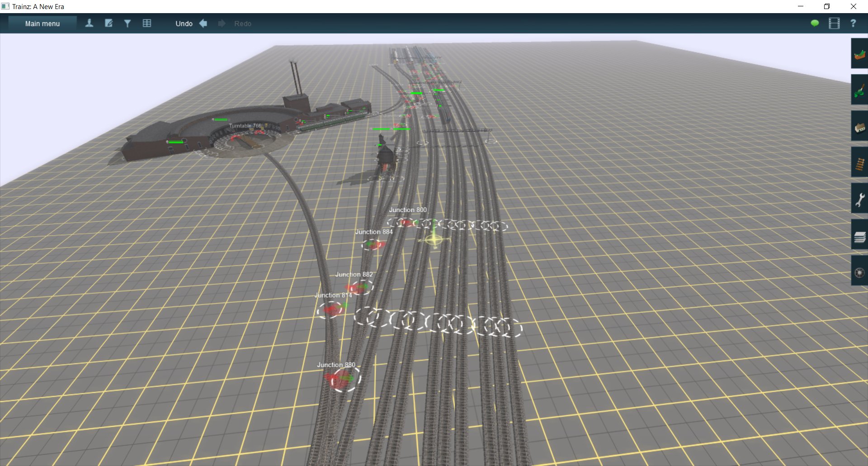Open the Layers tab
The height and width of the screenshot is (466, 868).
(859, 235)
